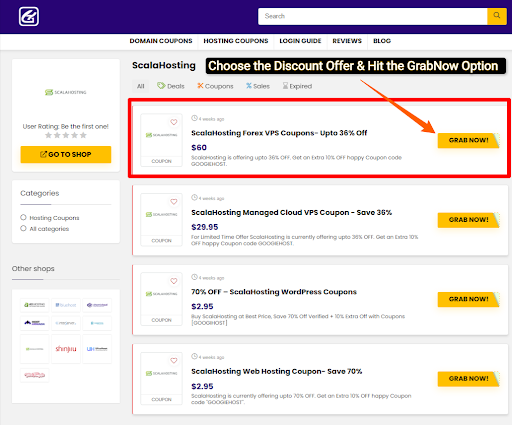The width and height of the screenshot is (512, 425).
Task: Select Hosting Coupons category radio
Action: pyautogui.click(x=23, y=217)
